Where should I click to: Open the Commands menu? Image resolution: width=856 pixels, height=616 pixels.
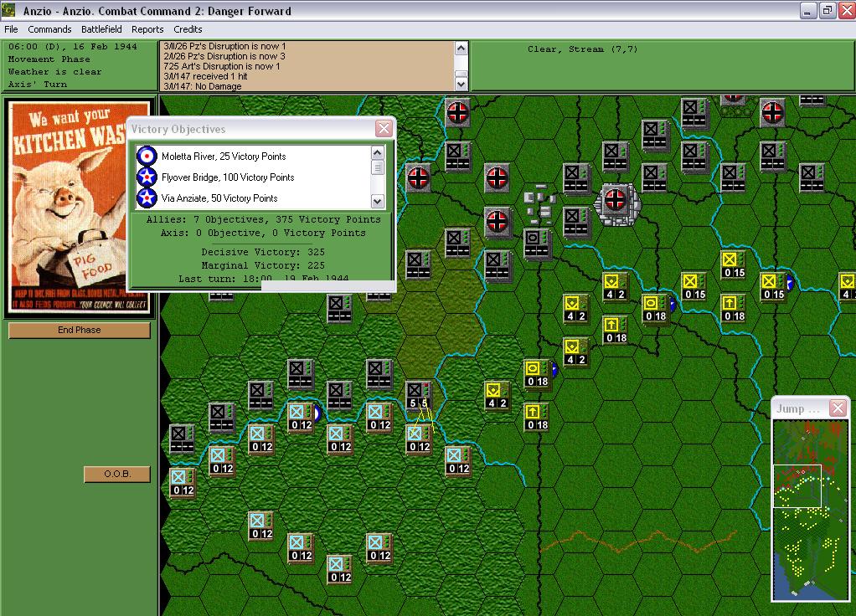pyautogui.click(x=49, y=29)
